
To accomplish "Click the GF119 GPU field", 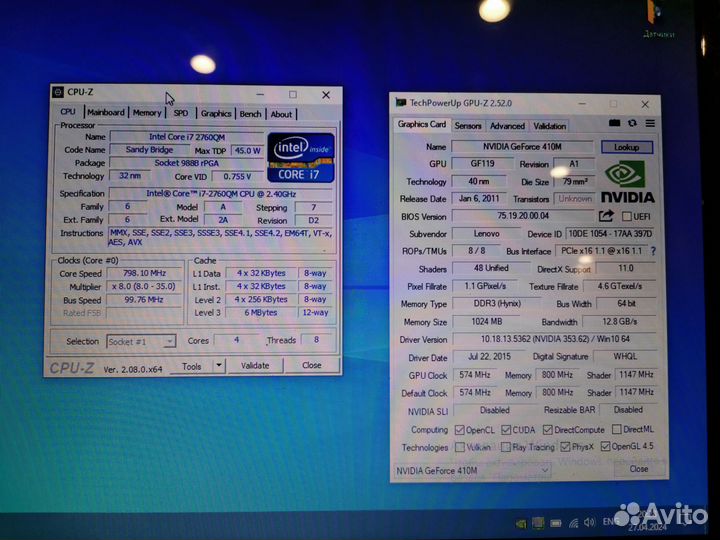I will click(x=482, y=163).
